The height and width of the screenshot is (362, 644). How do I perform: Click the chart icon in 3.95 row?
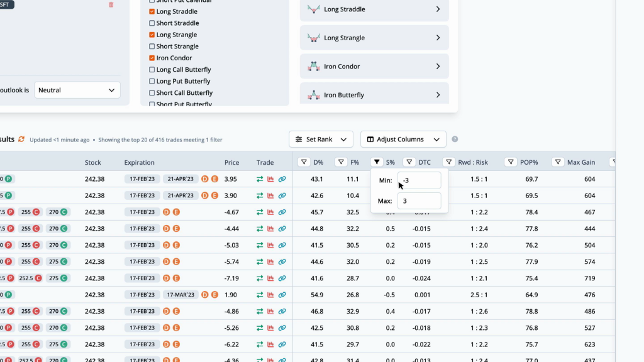pos(270,179)
